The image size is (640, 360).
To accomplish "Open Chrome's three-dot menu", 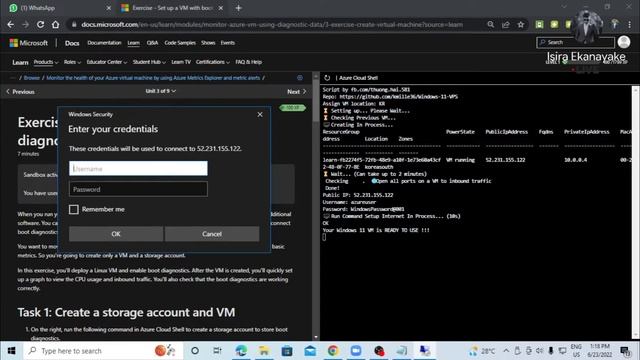I will tap(630, 24).
